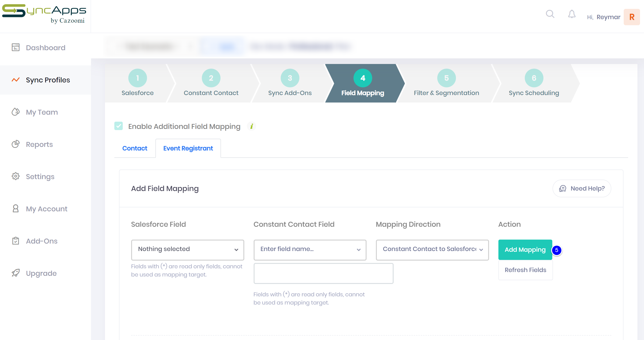
Task: Open the Mapping Direction dropdown
Action: click(432, 249)
